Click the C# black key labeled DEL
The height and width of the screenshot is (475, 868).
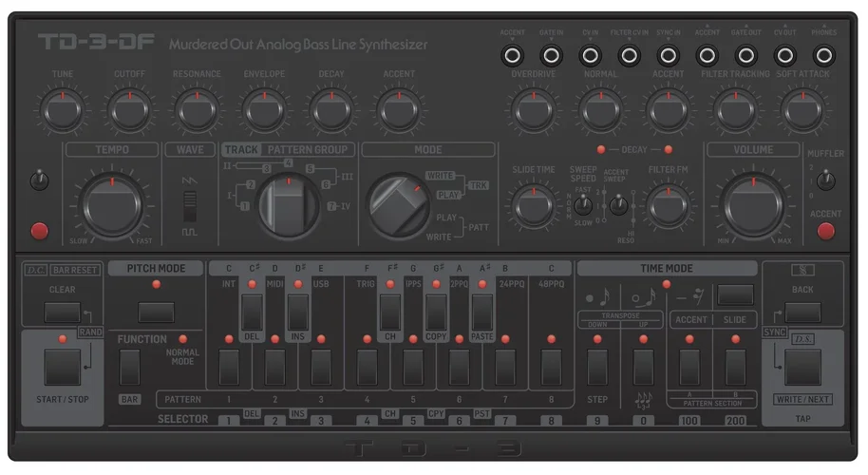tap(252, 313)
